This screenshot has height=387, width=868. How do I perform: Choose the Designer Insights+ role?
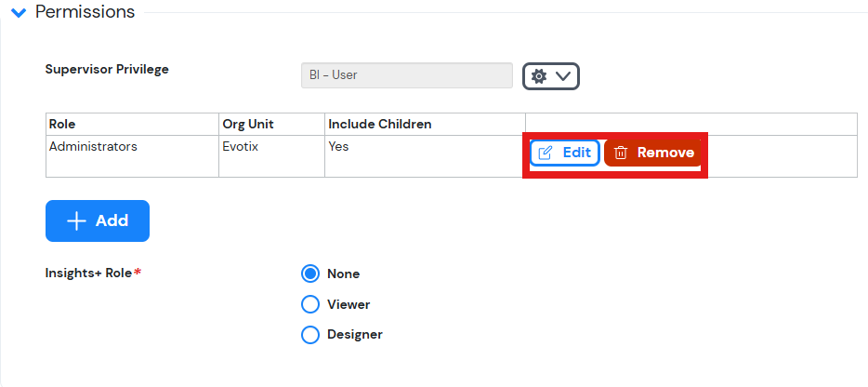tap(310, 335)
